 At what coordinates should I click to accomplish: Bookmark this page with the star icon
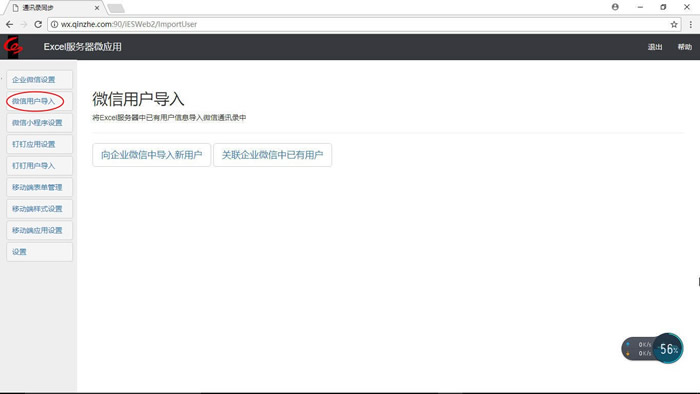[x=674, y=25]
